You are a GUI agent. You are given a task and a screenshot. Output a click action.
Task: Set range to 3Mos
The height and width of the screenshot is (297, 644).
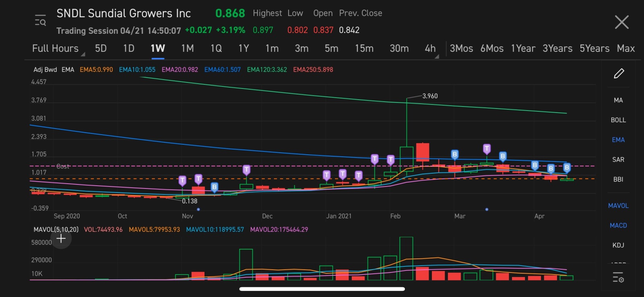pyautogui.click(x=461, y=49)
